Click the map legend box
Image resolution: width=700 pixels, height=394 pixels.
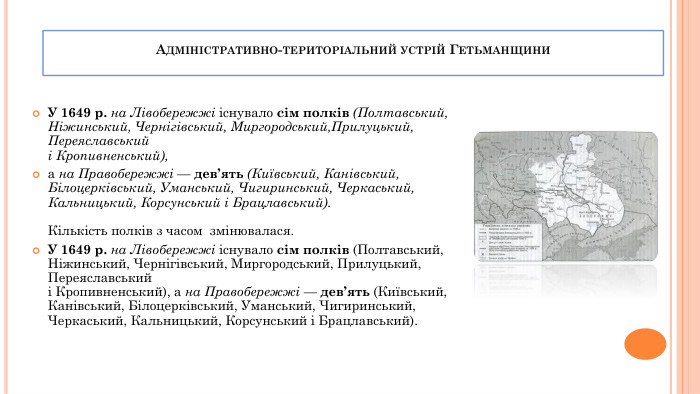point(509,241)
